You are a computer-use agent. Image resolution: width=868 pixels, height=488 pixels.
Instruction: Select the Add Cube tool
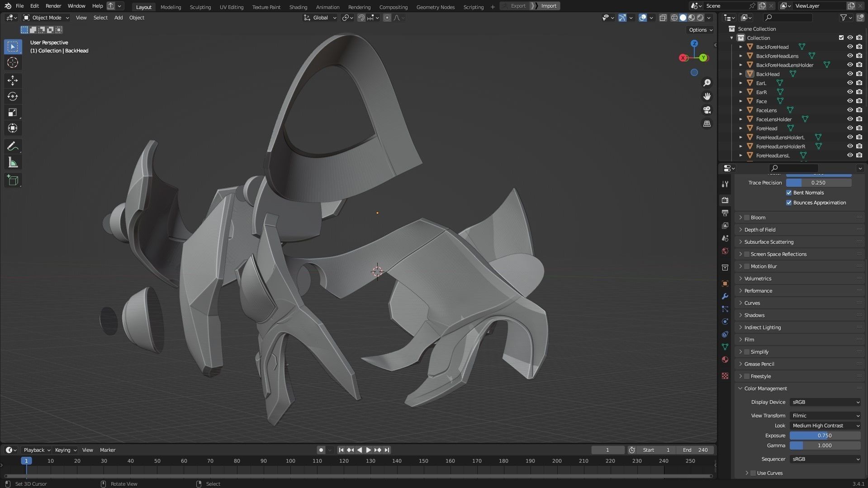13,180
